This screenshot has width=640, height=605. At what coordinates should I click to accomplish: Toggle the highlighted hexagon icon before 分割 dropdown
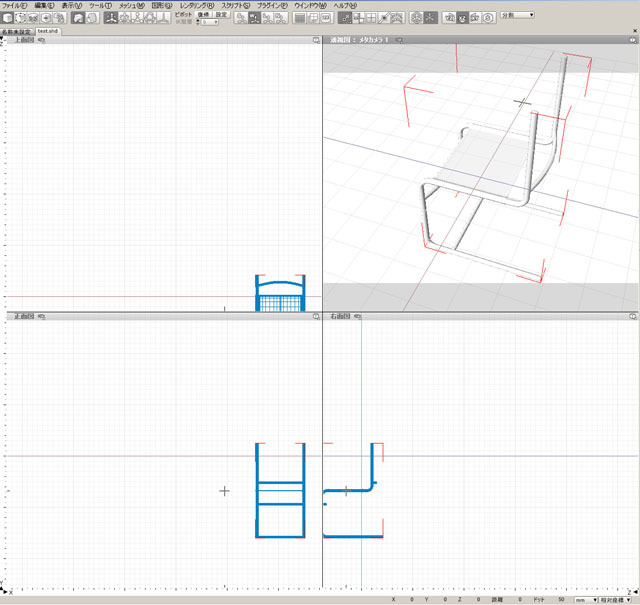462,18
